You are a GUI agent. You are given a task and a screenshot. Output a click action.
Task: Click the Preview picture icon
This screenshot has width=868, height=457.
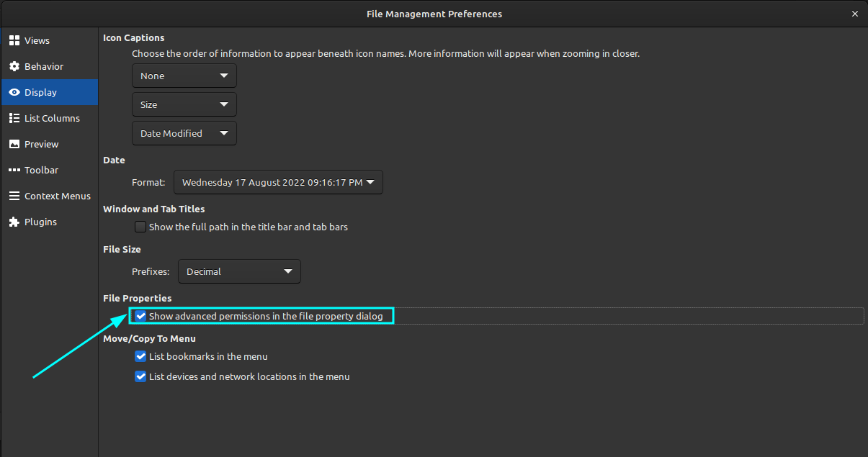tap(14, 144)
